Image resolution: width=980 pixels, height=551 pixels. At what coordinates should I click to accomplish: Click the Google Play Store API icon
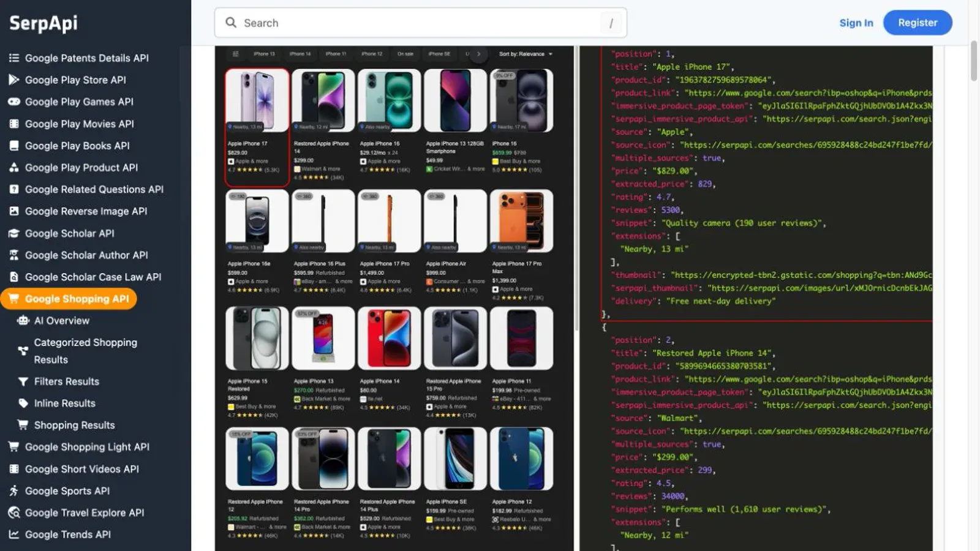point(13,80)
